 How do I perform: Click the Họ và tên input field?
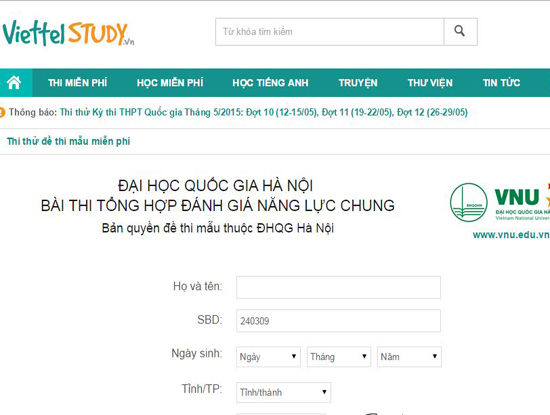pyautogui.click(x=338, y=287)
